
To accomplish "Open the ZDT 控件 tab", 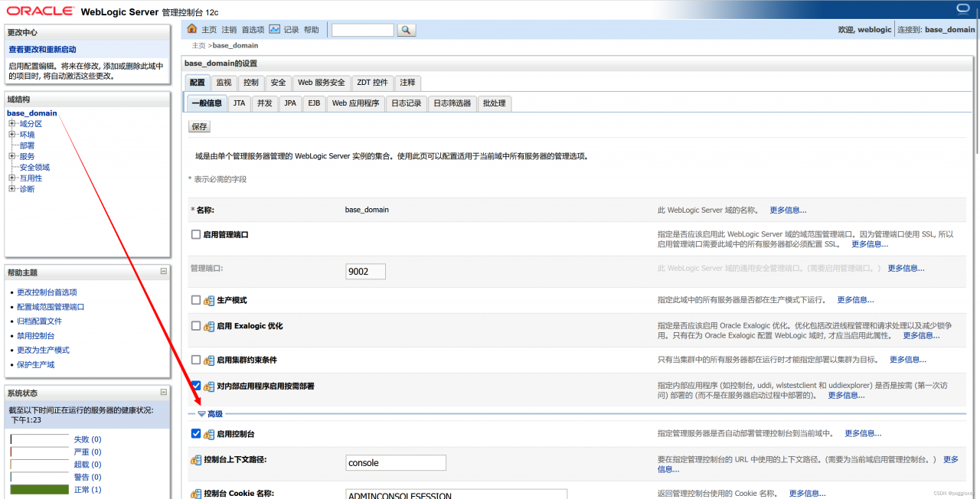I will 373,83.
